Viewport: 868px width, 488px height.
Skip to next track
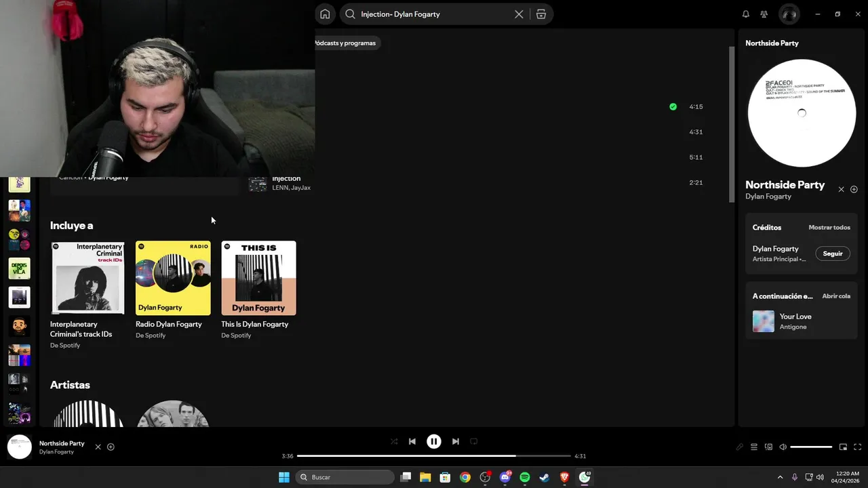click(x=456, y=441)
